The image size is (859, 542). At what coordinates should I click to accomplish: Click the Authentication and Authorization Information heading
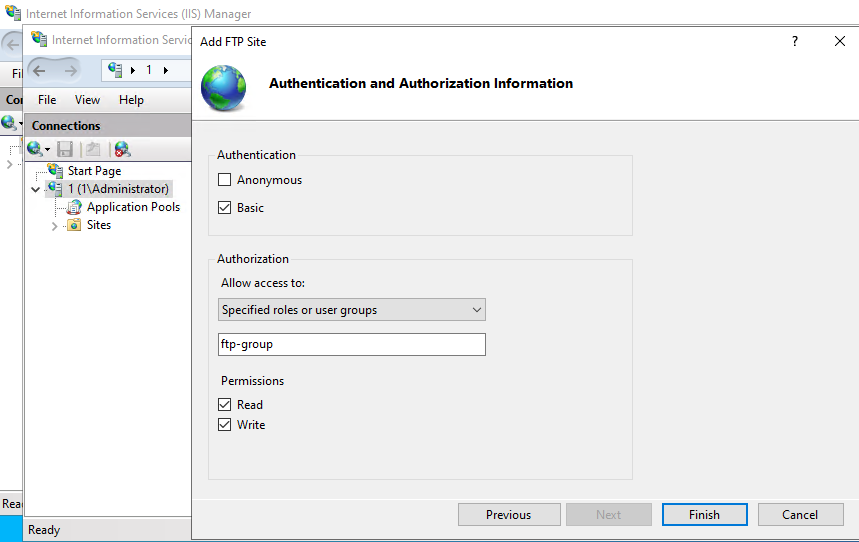point(421,83)
